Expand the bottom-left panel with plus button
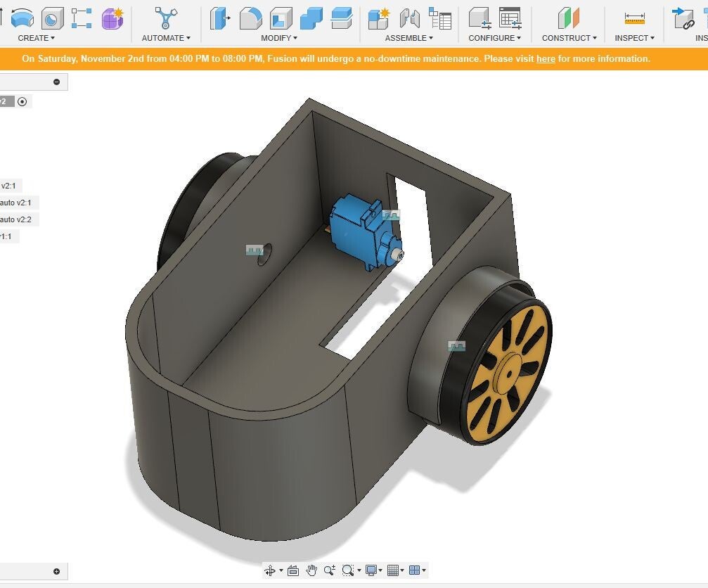The height and width of the screenshot is (588, 708). pos(57,571)
